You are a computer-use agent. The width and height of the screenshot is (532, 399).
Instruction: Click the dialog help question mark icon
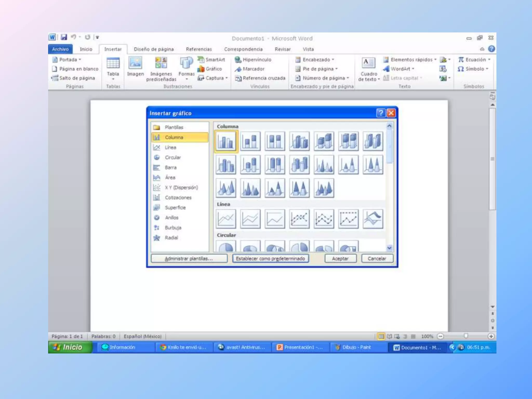click(381, 113)
